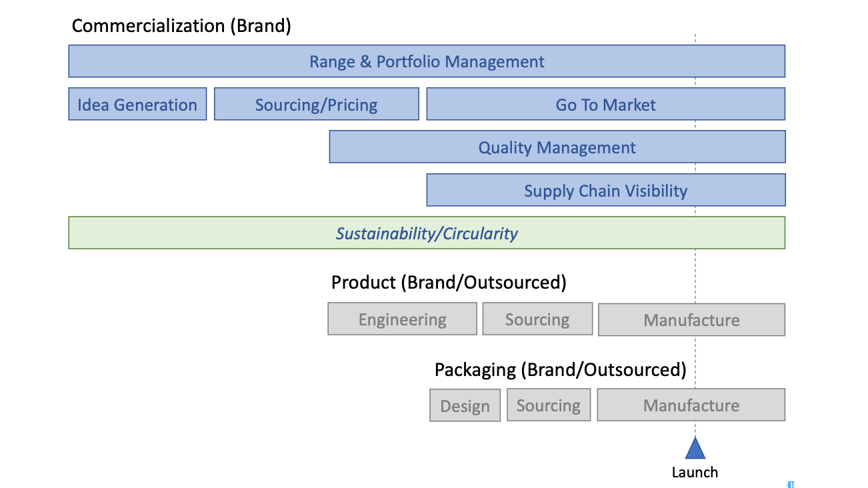
Task: Click the Commercialization (Brand) heading
Action: tap(181, 26)
